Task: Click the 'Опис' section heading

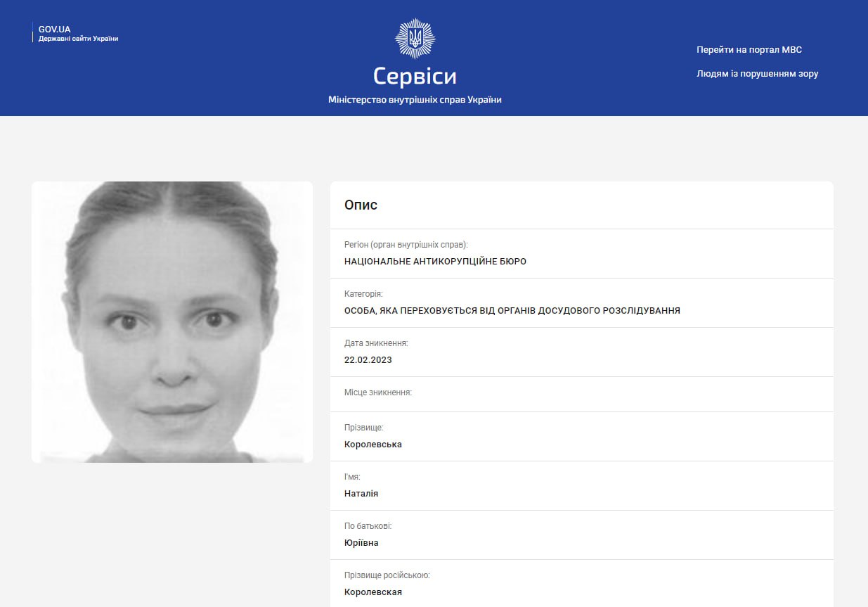Action: pos(361,205)
